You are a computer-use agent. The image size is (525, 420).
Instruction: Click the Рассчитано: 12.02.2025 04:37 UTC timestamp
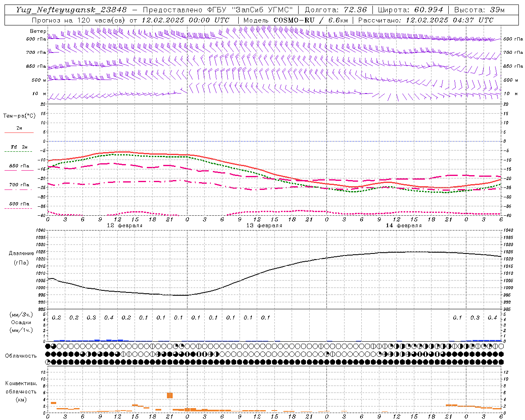(x=425, y=20)
